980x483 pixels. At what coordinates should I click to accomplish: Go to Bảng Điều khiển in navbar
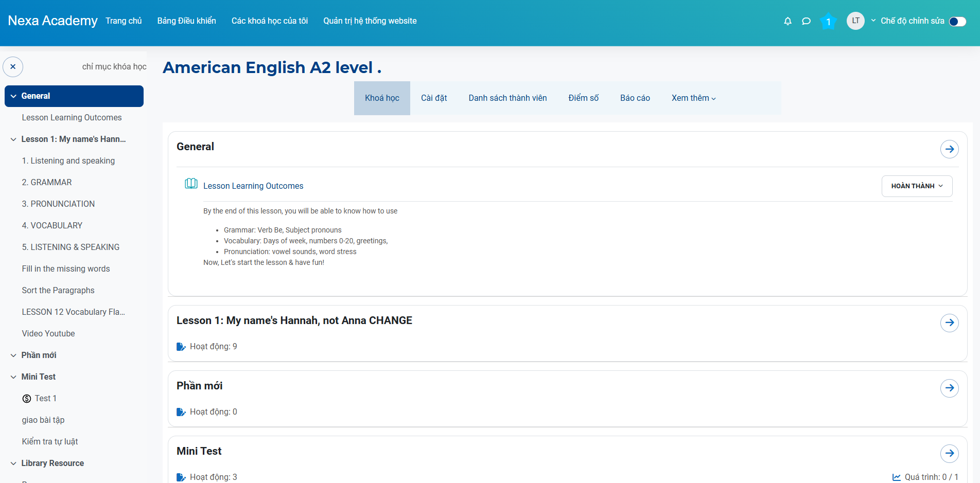[x=186, y=21]
